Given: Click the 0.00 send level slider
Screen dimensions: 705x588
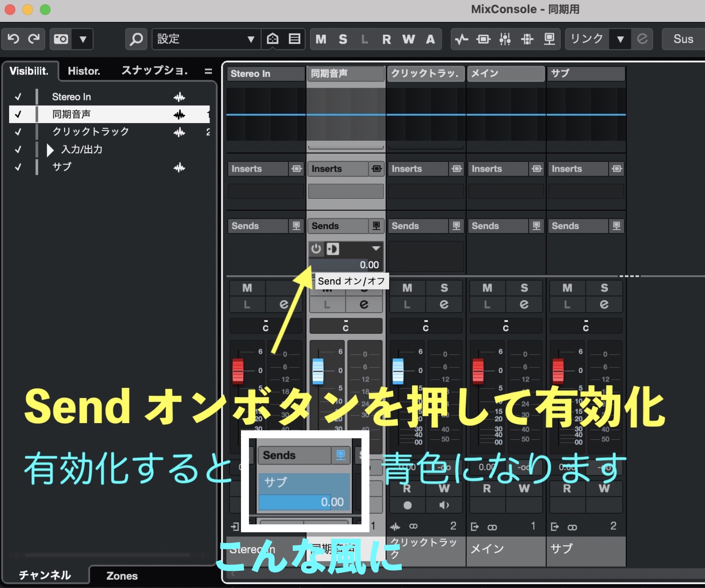Looking at the screenshot, I should tap(346, 265).
